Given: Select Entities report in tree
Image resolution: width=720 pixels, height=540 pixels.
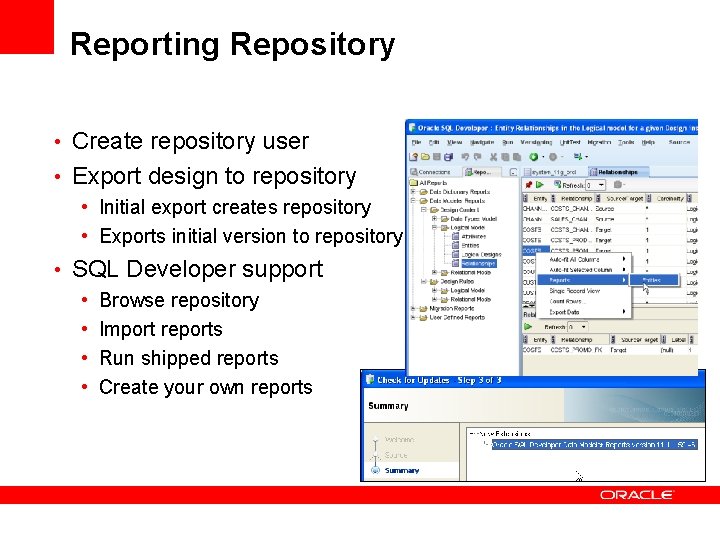Looking at the screenshot, I should click(466, 245).
